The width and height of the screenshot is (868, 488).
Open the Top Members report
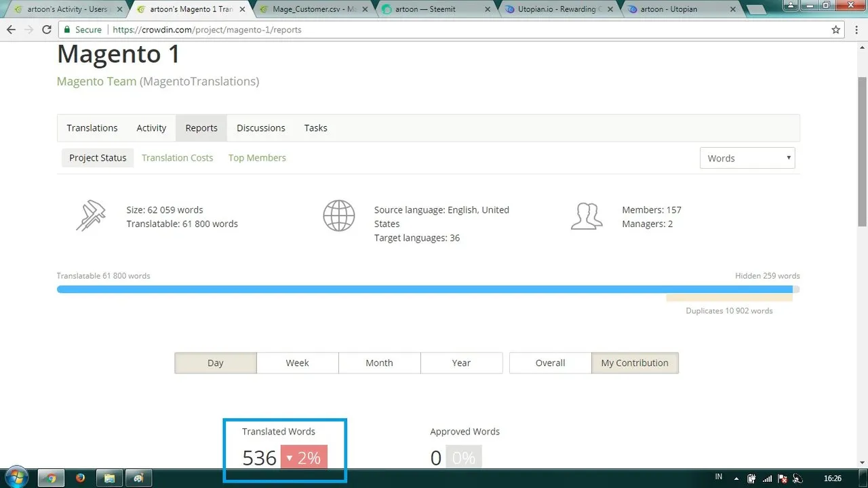257,158
